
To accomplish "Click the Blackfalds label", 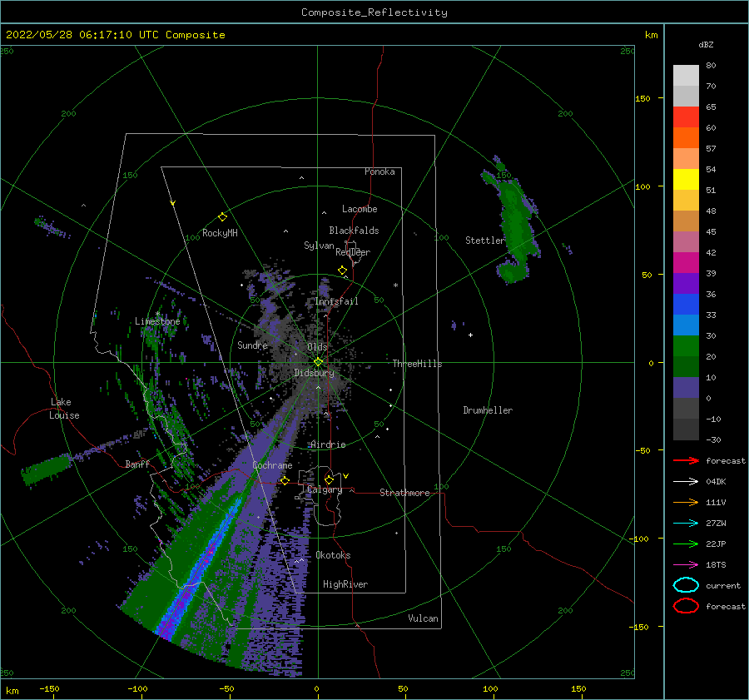I will (354, 231).
